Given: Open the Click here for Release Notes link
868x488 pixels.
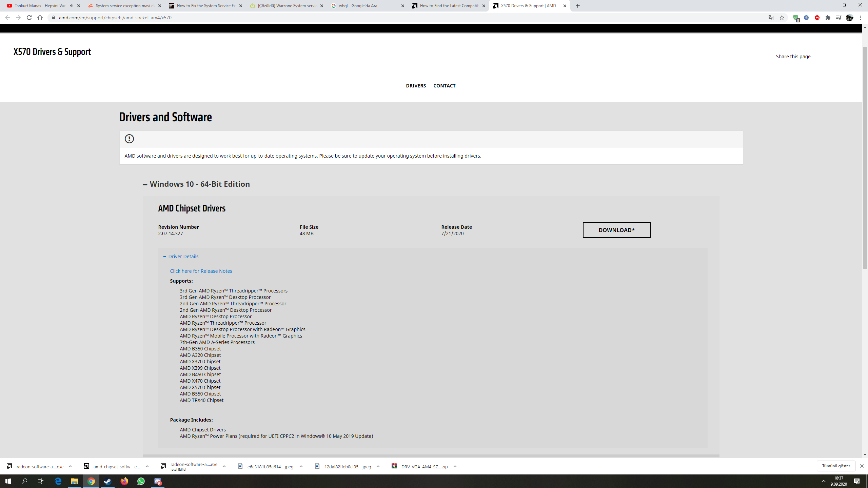Looking at the screenshot, I should point(201,271).
